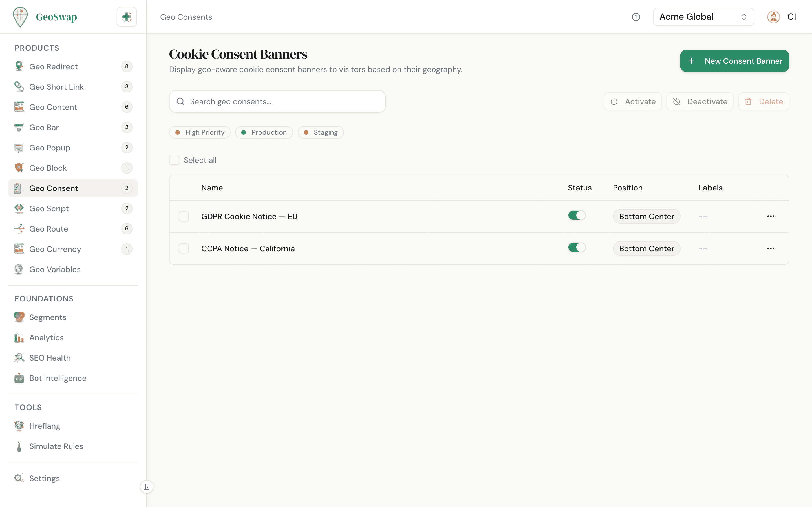Click the New Consent Banner button
The image size is (812, 507).
point(734,61)
